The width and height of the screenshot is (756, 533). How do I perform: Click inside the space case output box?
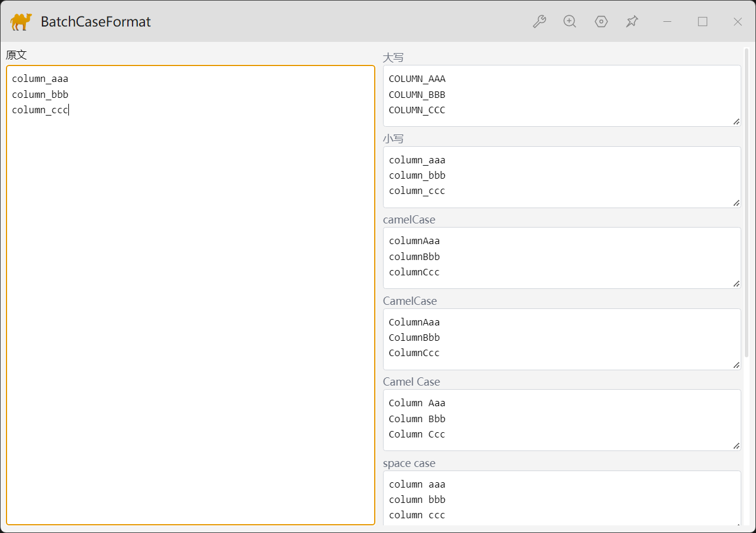coord(562,498)
